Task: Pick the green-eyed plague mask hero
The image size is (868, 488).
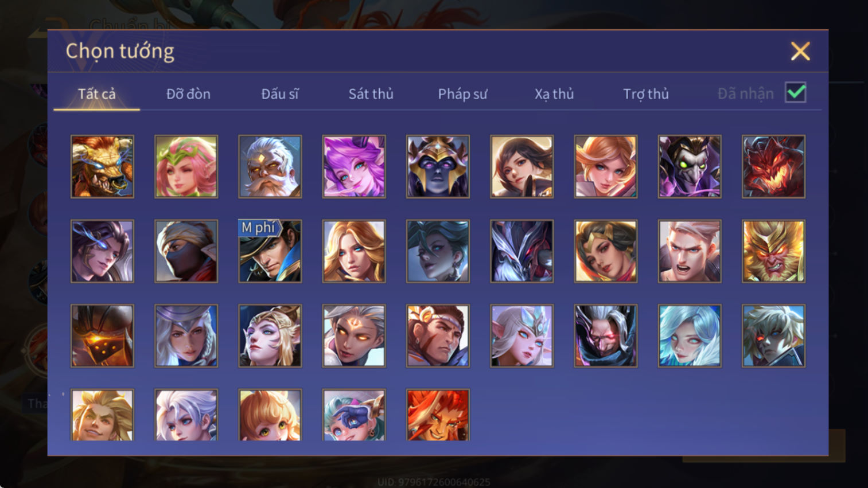Action: 690,167
